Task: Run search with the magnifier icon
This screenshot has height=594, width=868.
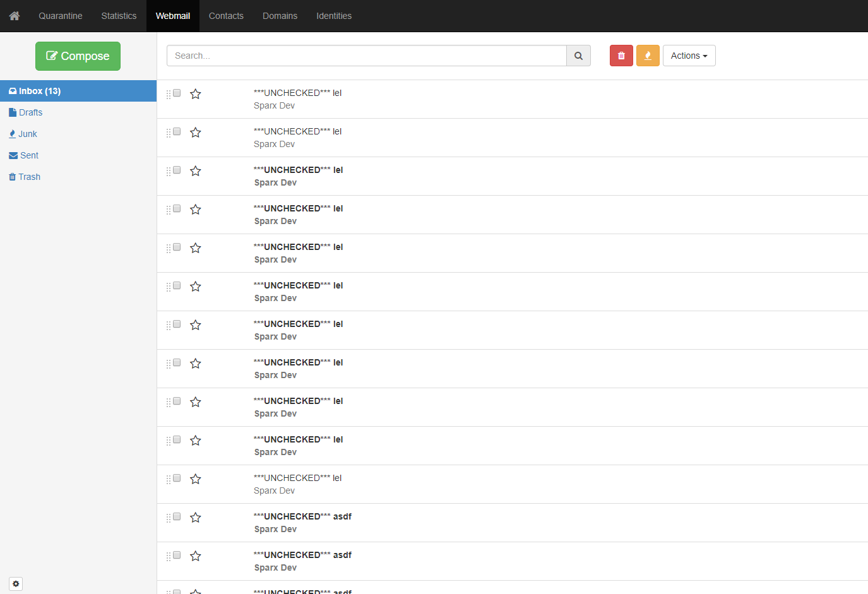Action: 578,56
